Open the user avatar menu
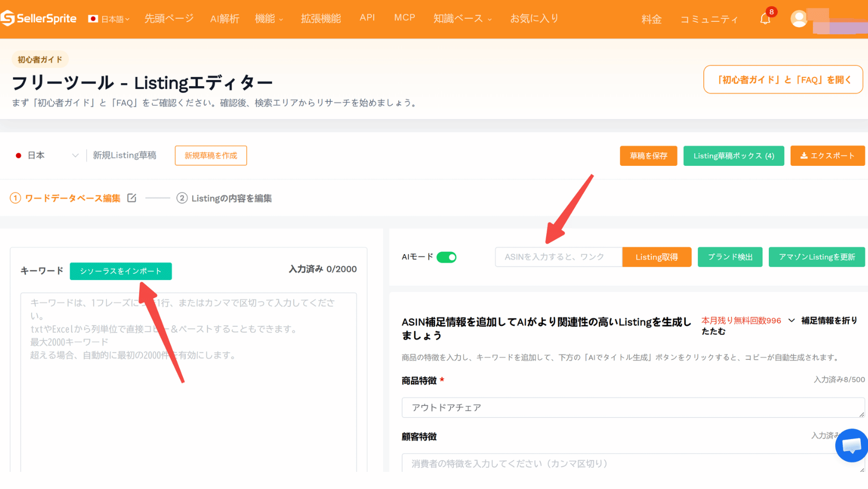Screen dimensions: 868x489 click(798, 19)
